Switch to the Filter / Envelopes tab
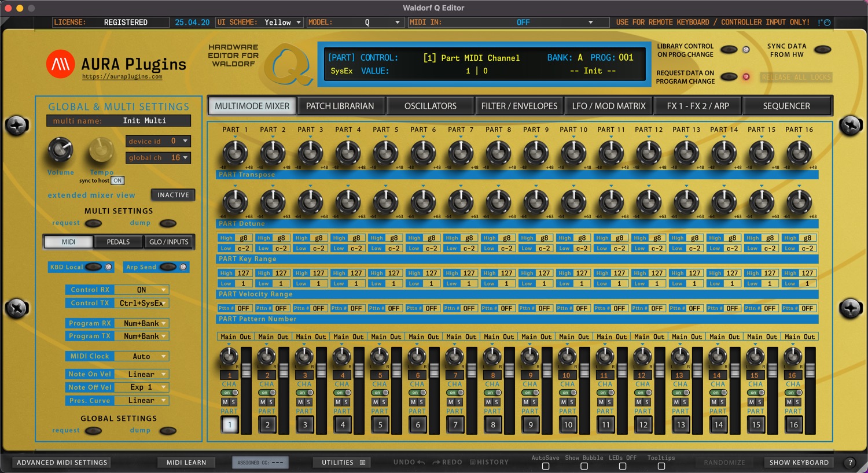 click(x=520, y=106)
